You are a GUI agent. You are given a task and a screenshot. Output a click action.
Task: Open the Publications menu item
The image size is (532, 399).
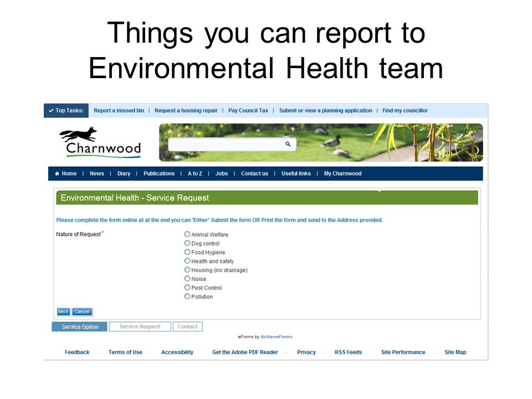[159, 173]
